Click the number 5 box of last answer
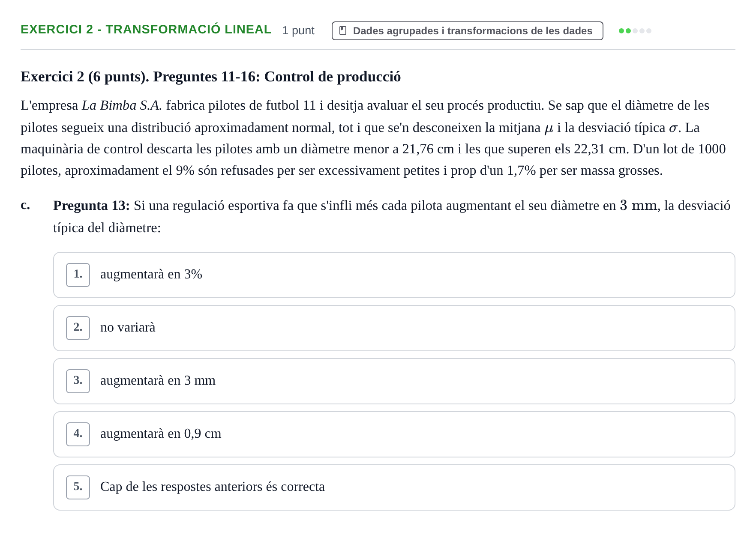This screenshot has height=538, width=756. [78, 487]
